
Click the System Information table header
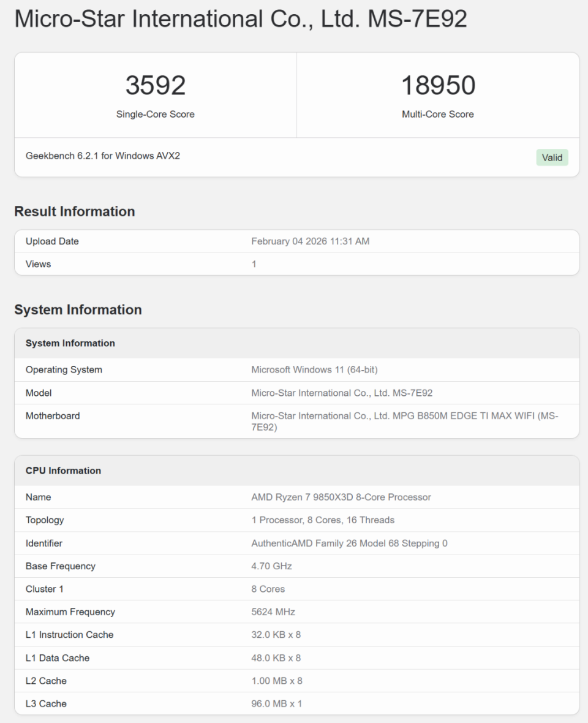coord(70,343)
